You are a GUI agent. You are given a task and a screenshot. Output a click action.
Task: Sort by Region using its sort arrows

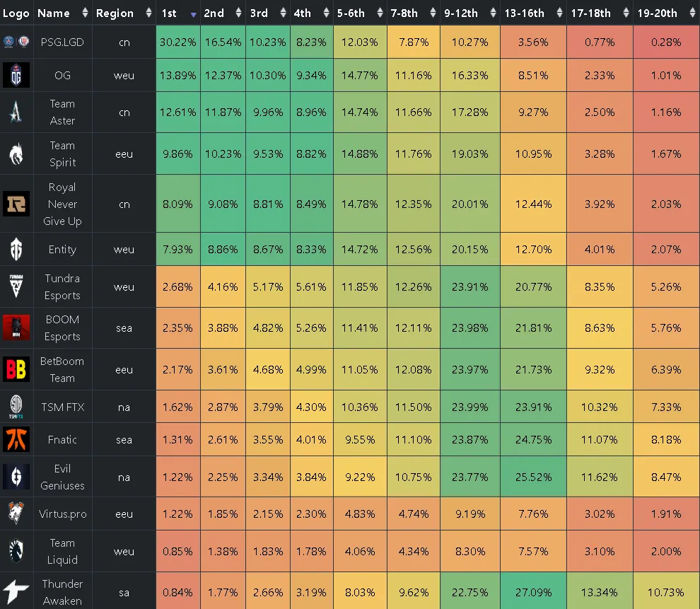(x=148, y=13)
